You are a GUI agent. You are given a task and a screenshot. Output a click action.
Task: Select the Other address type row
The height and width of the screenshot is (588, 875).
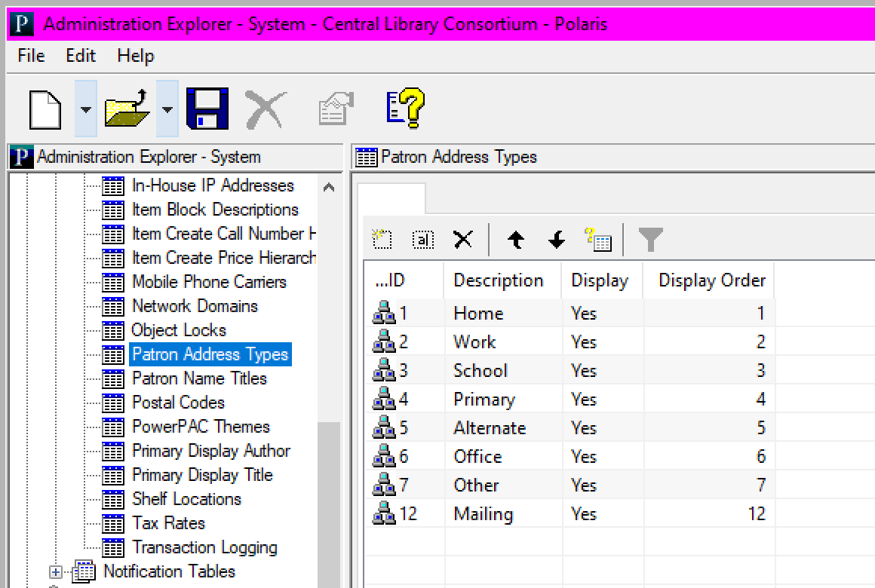(570, 485)
